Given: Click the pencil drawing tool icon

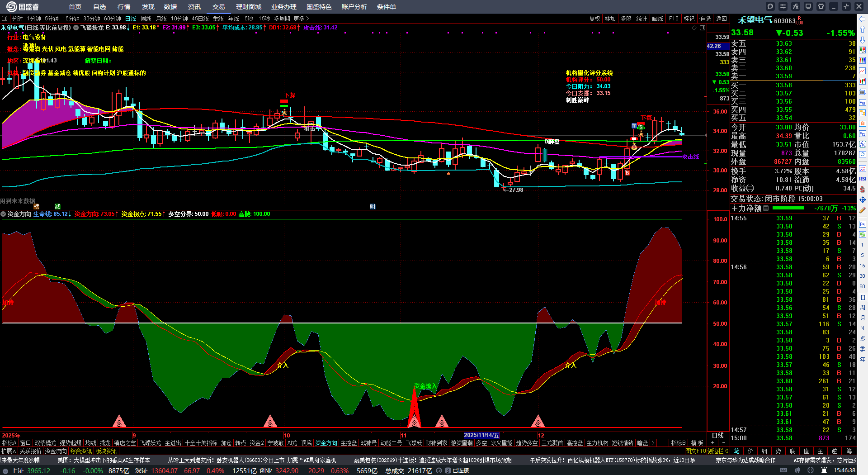Looking at the screenshot, I should click(x=863, y=210).
